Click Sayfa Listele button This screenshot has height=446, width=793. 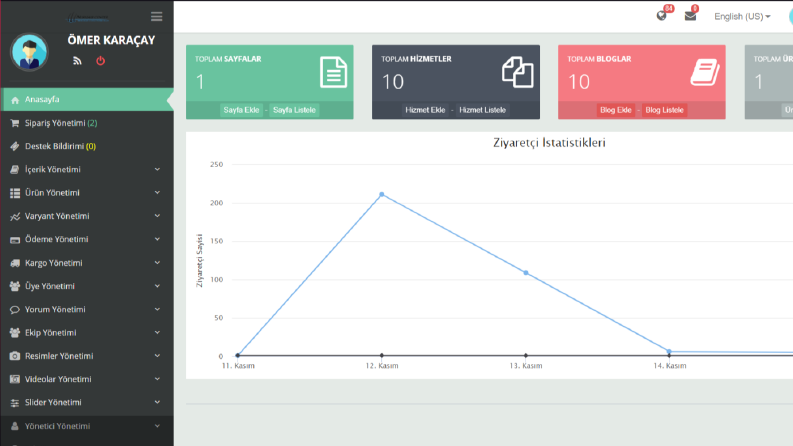point(294,110)
